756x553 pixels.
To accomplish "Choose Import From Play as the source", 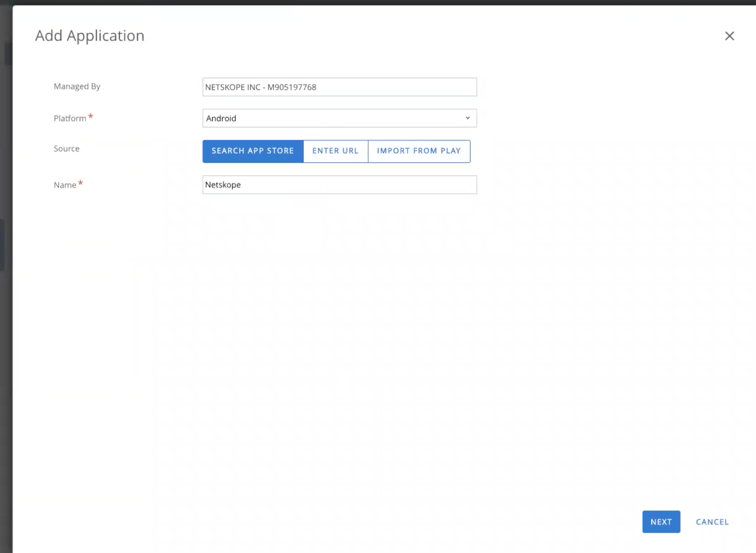I will pos(418,151).
